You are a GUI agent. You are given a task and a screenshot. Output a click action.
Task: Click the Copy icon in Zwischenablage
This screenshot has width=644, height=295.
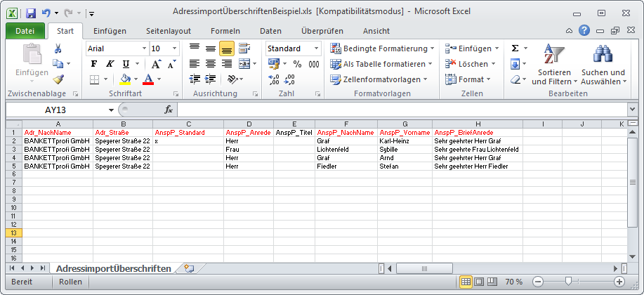[58, 64]
